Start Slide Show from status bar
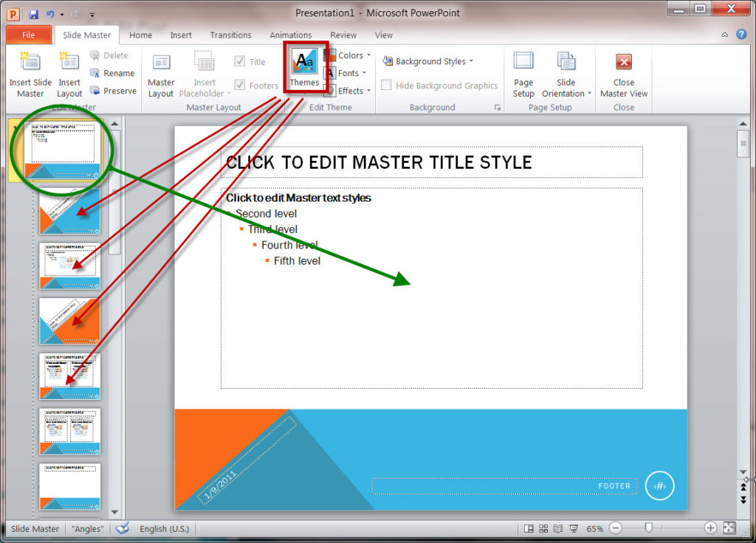This screenshot has height=543, width=756. pos(573,528)
